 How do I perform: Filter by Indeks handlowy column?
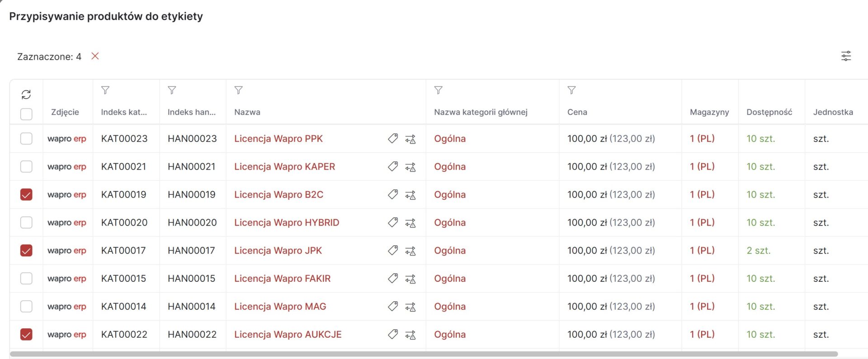[172, 90]
